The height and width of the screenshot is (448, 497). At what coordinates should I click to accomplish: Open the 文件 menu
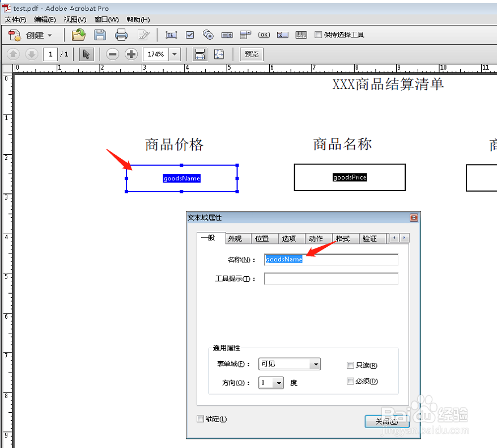14,19
